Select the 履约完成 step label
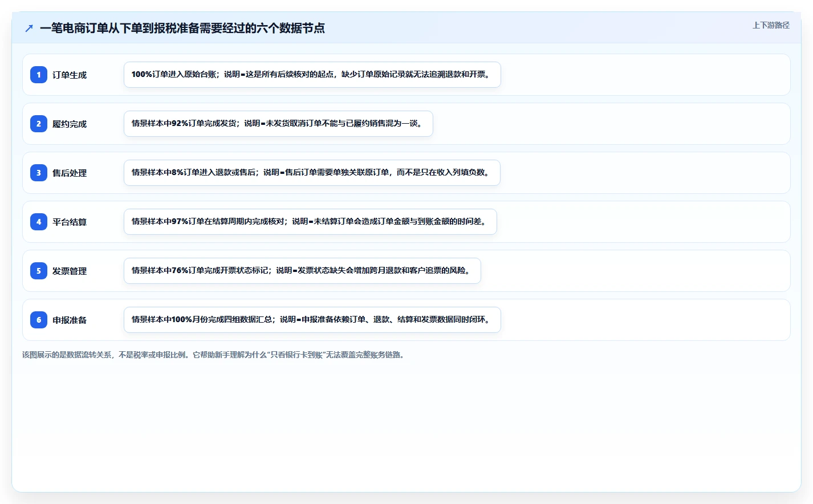 pyautogui.click(x=70, y=124)
